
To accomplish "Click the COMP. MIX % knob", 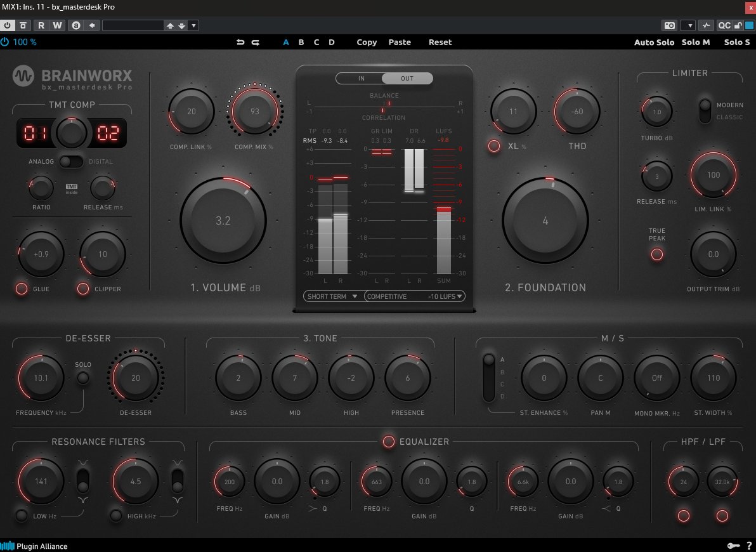I will (254, 112).
